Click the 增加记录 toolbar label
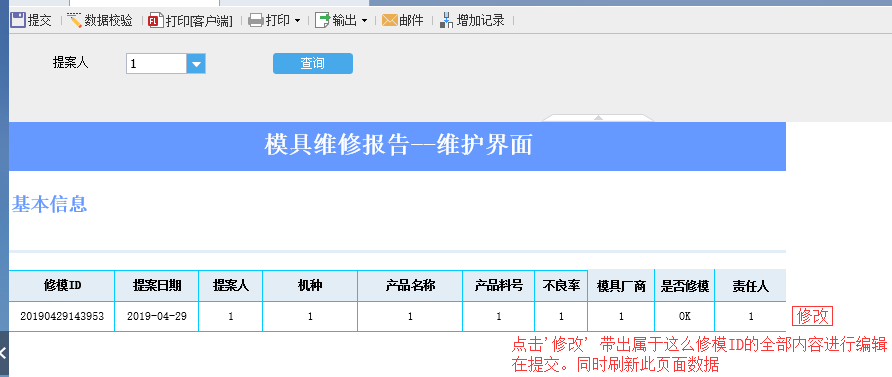Screen dimensions: 892x377 (x=481, y=20)
